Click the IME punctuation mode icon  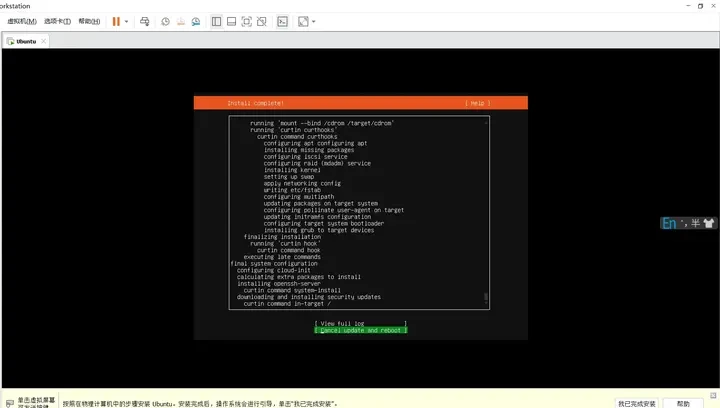684,224
